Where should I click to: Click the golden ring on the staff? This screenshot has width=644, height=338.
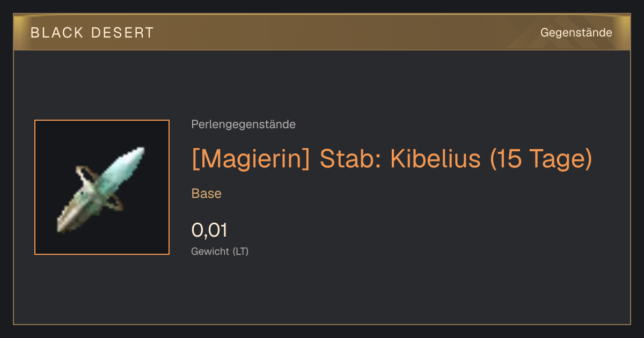pyautogui.click(x=99, y=189)
